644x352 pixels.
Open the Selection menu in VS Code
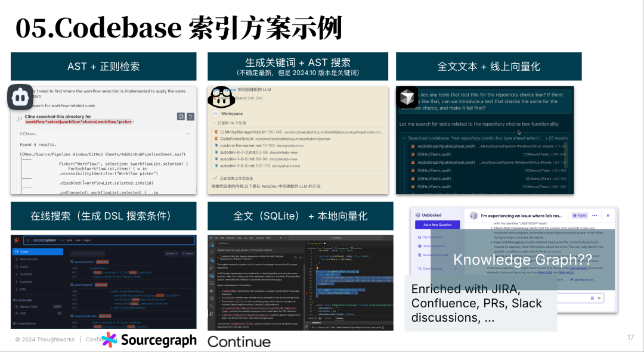(231, 238)
